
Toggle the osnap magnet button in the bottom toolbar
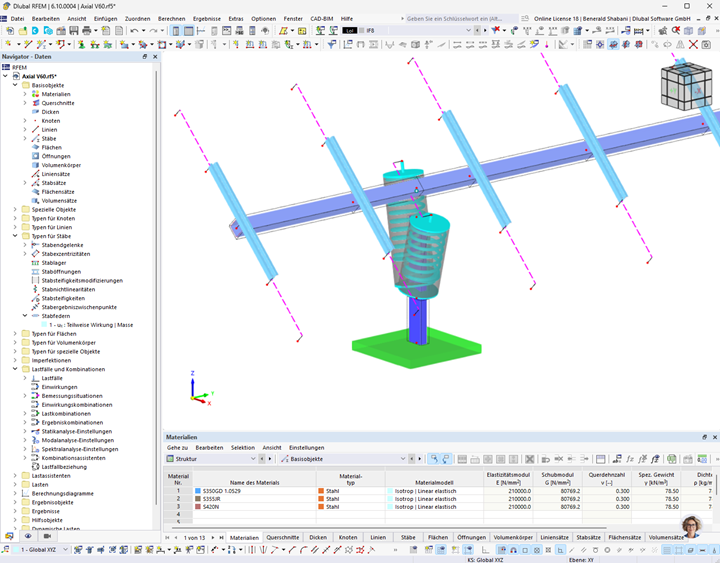[513, 550]
